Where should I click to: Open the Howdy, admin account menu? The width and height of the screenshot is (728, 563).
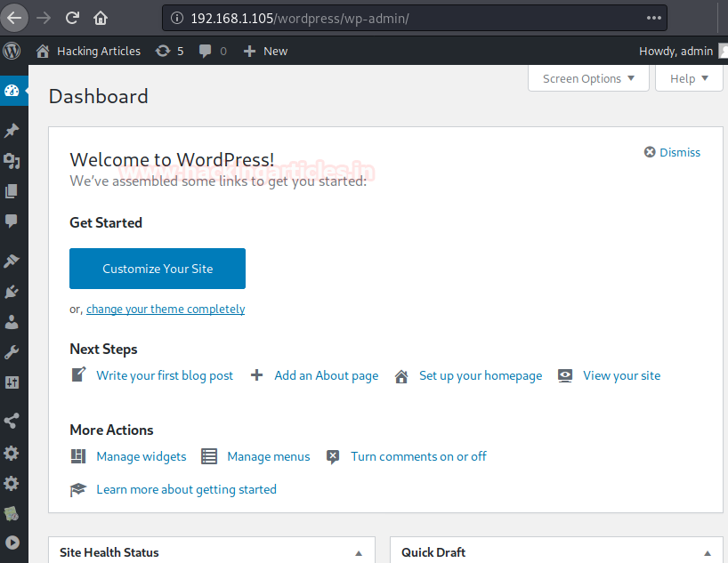[x=682, y=51]
